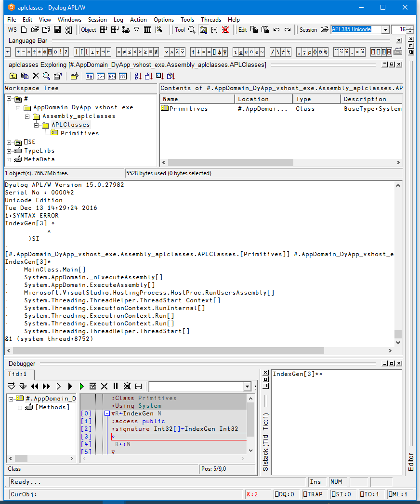Expand the ⎕SE node in Workspace Tree
Screen dimensions: 420x504
coord(9,142)
